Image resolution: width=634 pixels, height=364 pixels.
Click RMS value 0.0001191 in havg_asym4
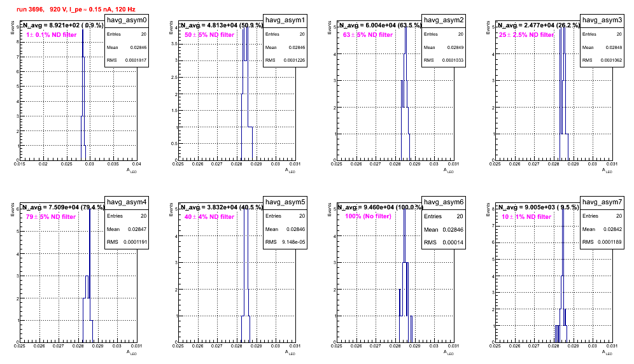click(x=137, y=242)
